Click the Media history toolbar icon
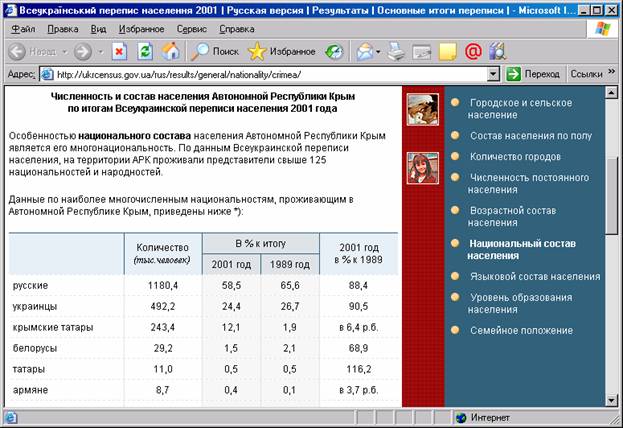Image resolution: width=623 pixels, height=428 pixels. coord(333,51)
